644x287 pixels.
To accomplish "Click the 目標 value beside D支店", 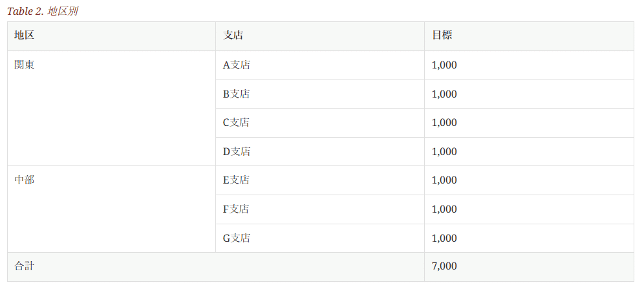I will 444,151.
